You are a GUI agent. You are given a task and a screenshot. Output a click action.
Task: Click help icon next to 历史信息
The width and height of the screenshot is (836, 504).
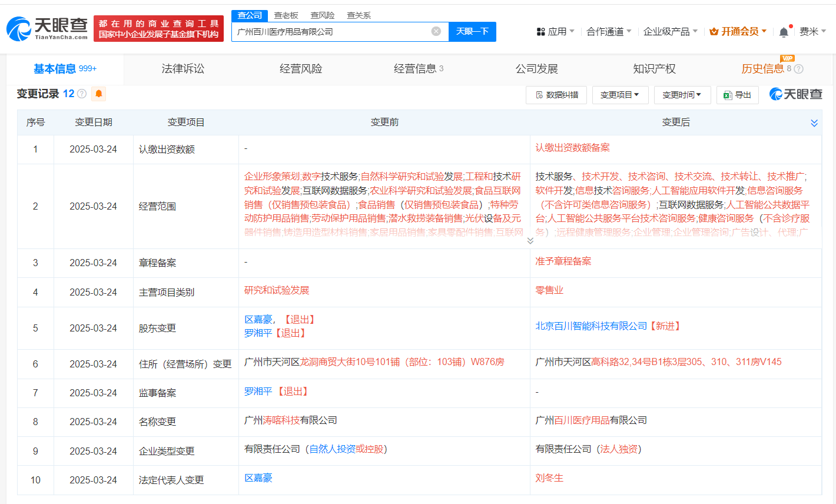pos(798,69)
